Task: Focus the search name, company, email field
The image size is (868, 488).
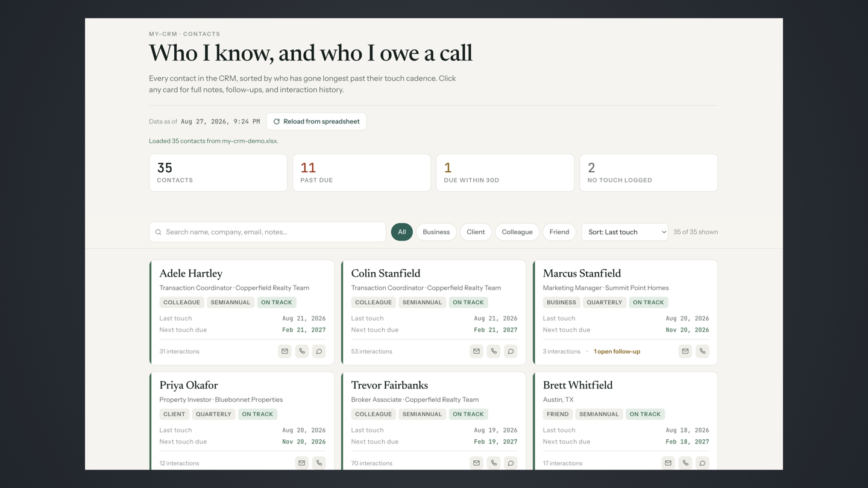Action: (x=268, y=232)
